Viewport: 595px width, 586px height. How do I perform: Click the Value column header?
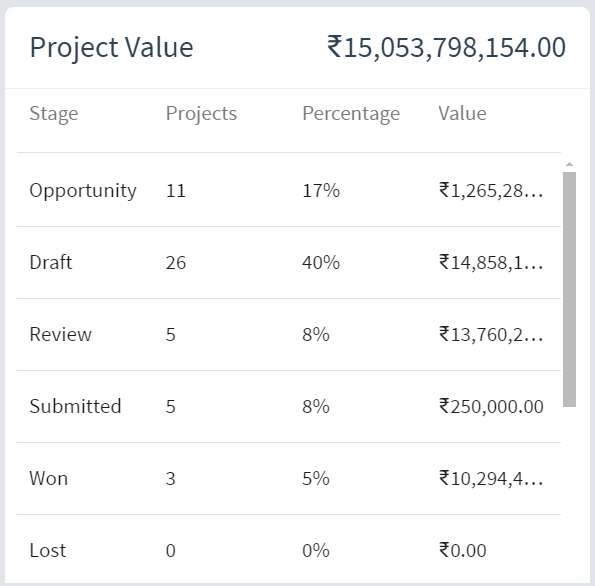tap(462, 113)
